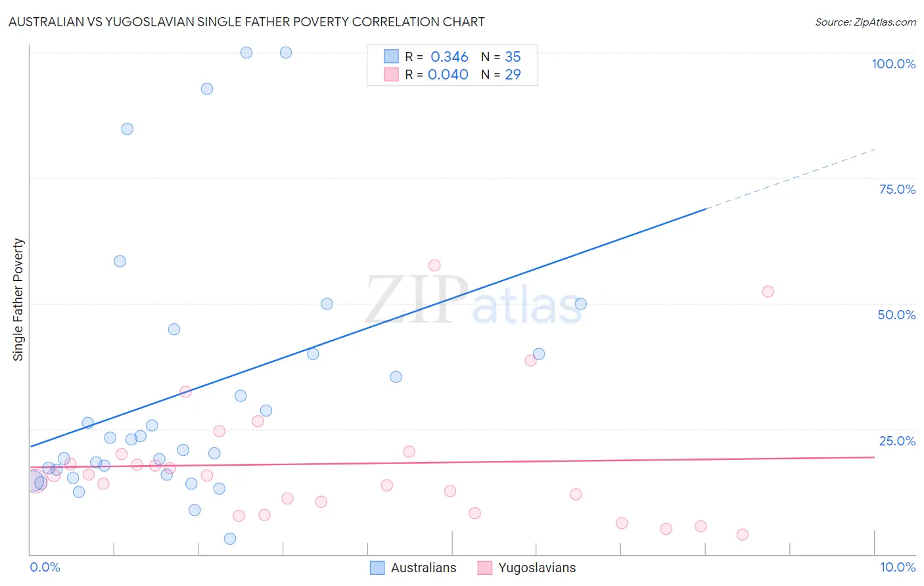
Task: Click the N = 35 value
Action: click(501, 56)
